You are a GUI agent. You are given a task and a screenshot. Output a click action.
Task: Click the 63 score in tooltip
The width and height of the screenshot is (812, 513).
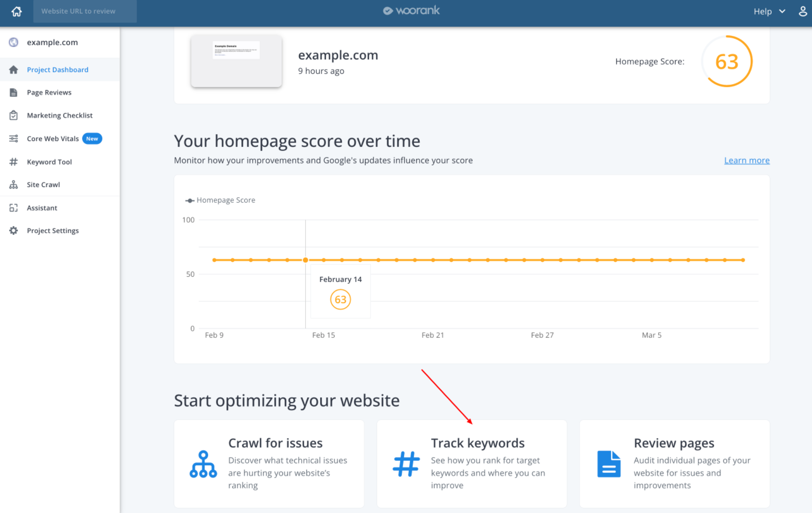(340, 300)
